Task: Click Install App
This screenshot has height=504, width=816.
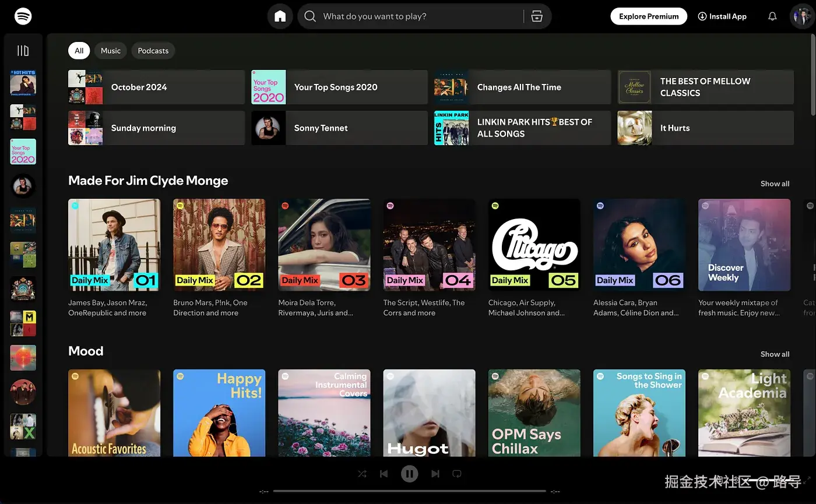Action: click(722, 16)
